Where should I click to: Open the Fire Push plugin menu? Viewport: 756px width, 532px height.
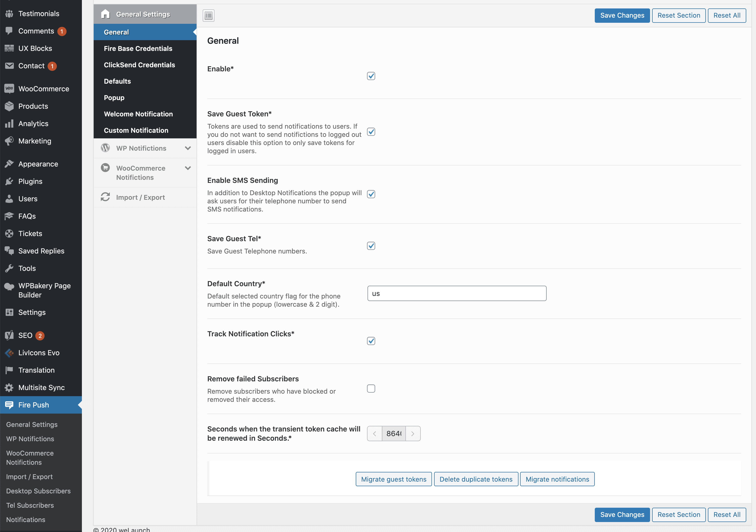[x=34, y=405]
